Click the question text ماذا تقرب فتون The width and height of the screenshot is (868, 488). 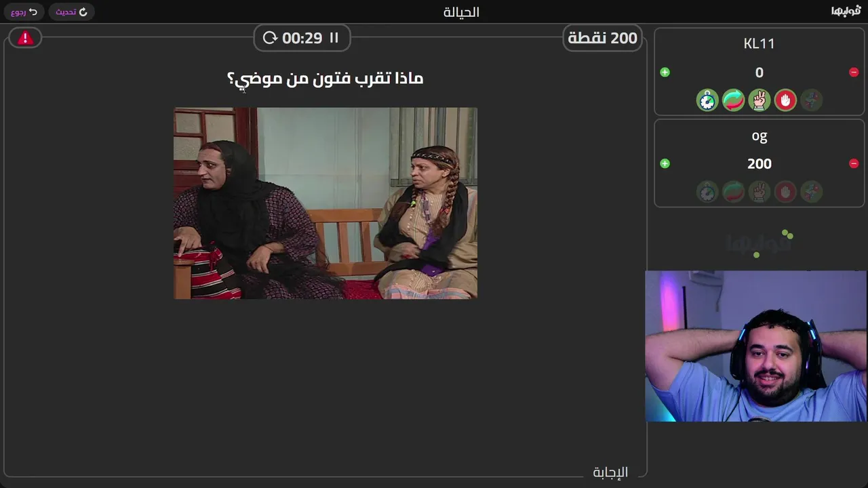325,79
